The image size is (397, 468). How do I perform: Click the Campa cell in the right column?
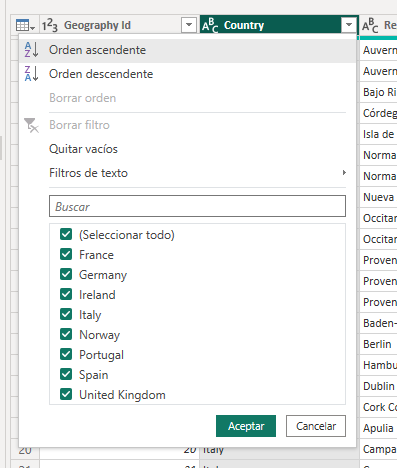379,449
